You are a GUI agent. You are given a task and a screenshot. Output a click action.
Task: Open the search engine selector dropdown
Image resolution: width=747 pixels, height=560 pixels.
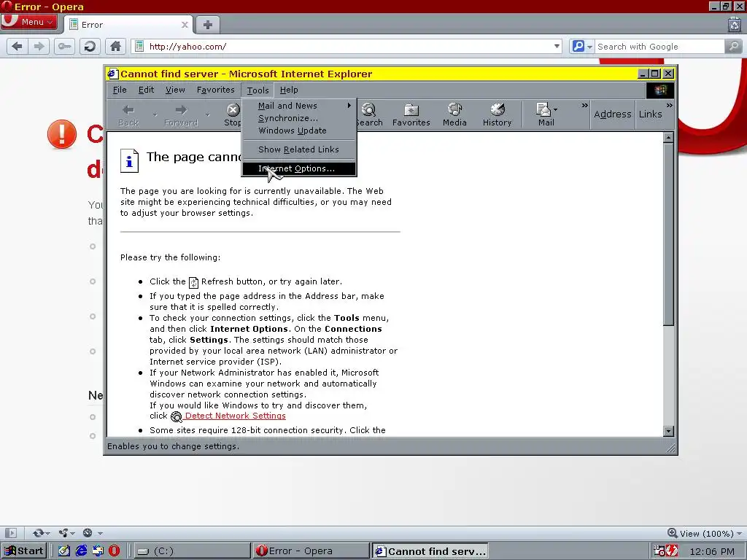coord(581,46)
